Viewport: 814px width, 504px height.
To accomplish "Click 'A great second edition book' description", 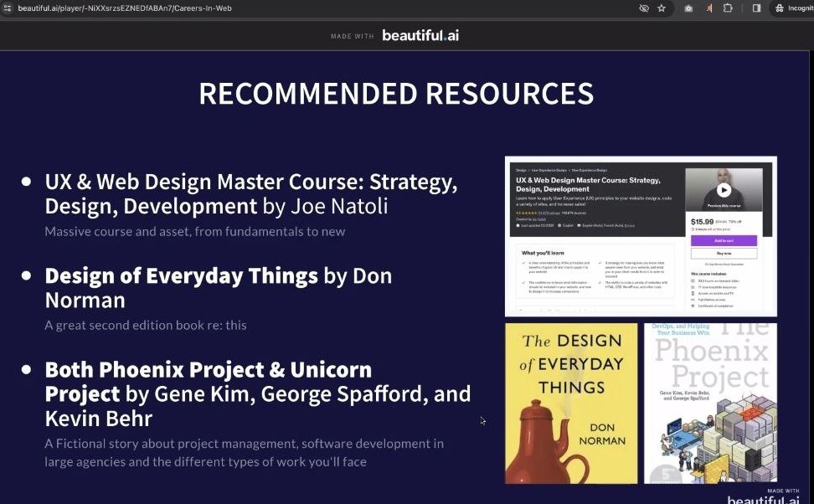I will tap(146, 326).
